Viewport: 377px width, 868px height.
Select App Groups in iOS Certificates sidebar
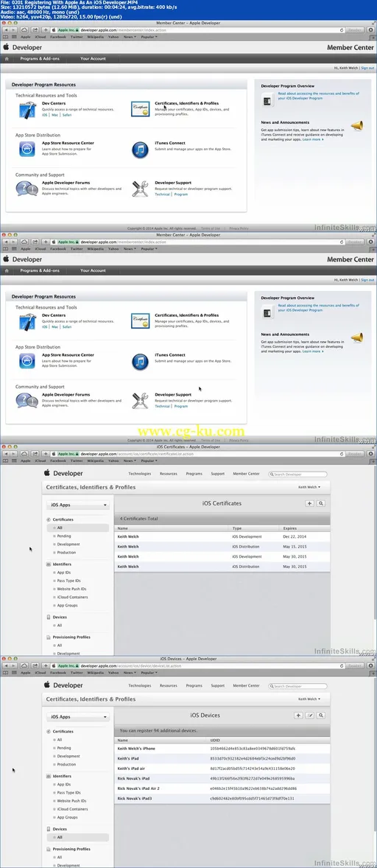tap(68, 606)
